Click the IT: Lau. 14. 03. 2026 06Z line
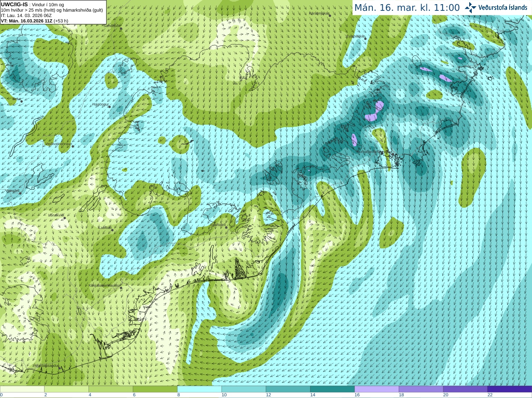Screen dimensions: 532x398 (26, 15)
